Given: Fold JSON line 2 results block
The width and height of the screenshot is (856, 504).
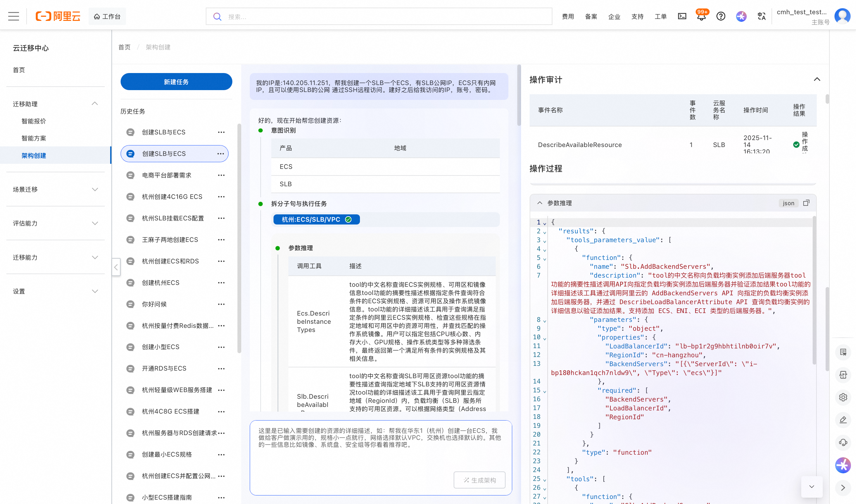Looking at the screenshot, I should 544,232.
